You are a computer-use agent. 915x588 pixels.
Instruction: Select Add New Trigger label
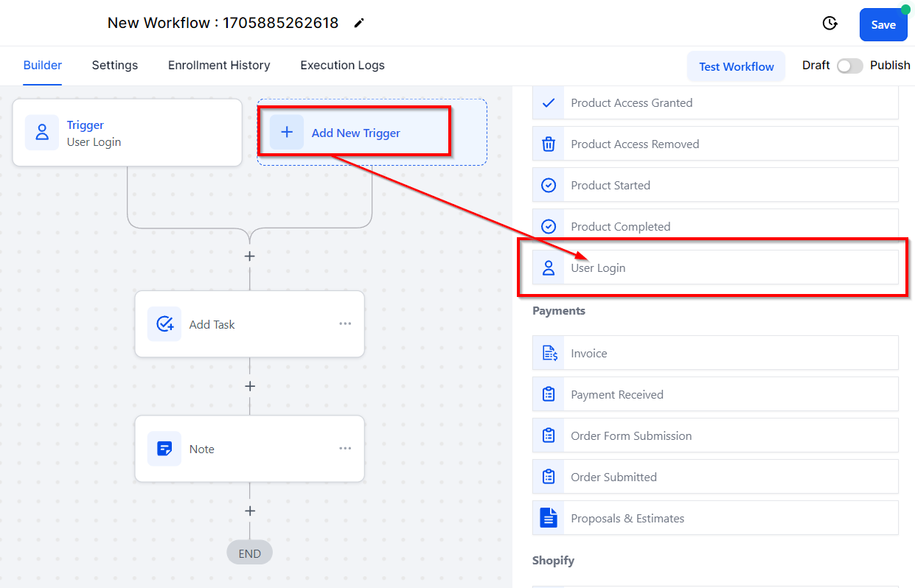pyautogui.click(x=356, y=133)
